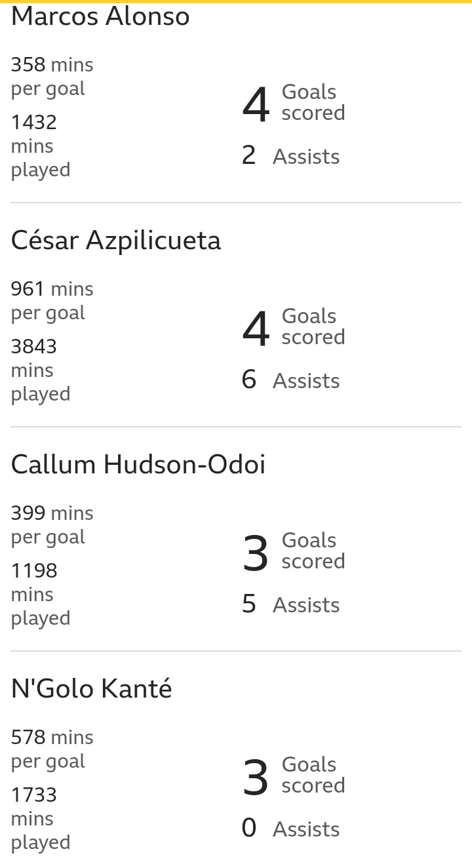Select Alonso's 1432 mins played stat
This screenshot has width=472, height=868.
41,146
